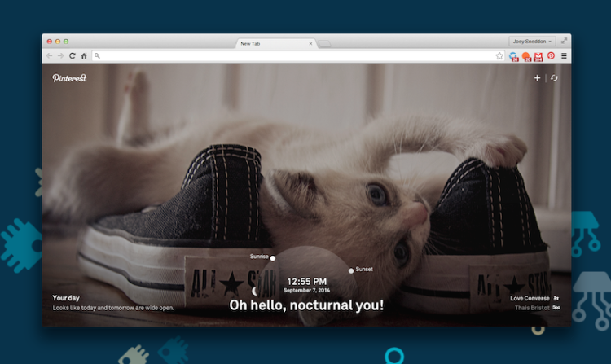Image resolution: width=611 pixels, height=364 pixels.
Task: Click the small pin icon beside Love Converse
Action: [x=556, y=298]
